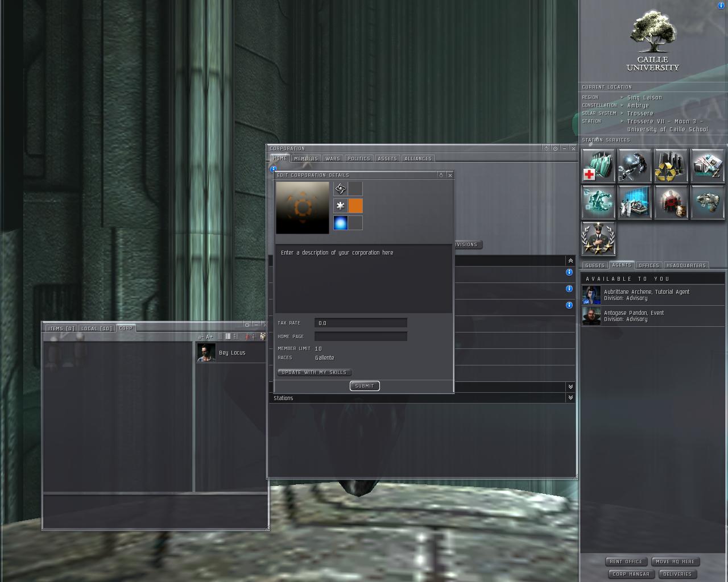
Task: Show the Offices tab in station panel
Action: [x=649, y=265]
